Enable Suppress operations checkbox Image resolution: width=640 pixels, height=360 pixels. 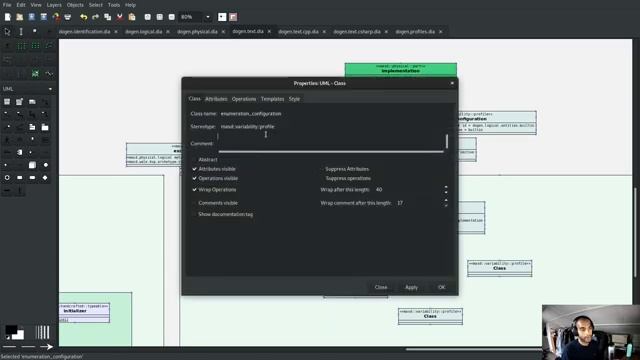(x=322, y=178)
